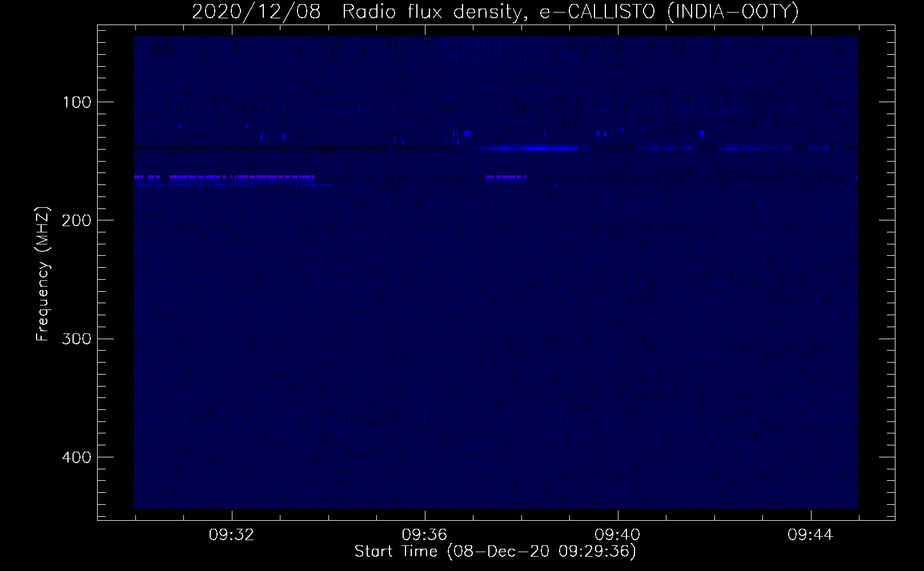Screen dimensions: 924x571
Task: Click the 'Frequency (MHZ)' axis label
Action: [43, 274]
